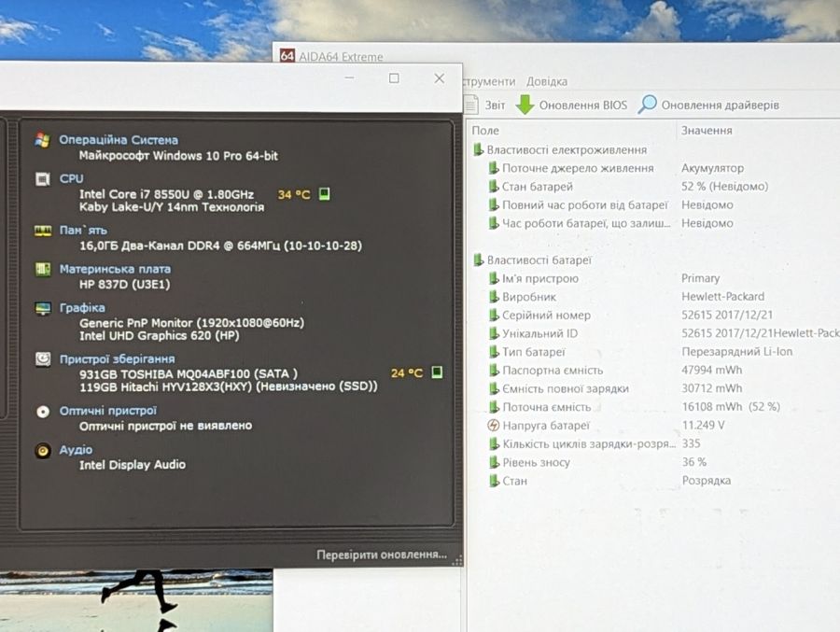The image size is (840, 632).
Task: Close the Speccy window
Action: click(440, 78)
